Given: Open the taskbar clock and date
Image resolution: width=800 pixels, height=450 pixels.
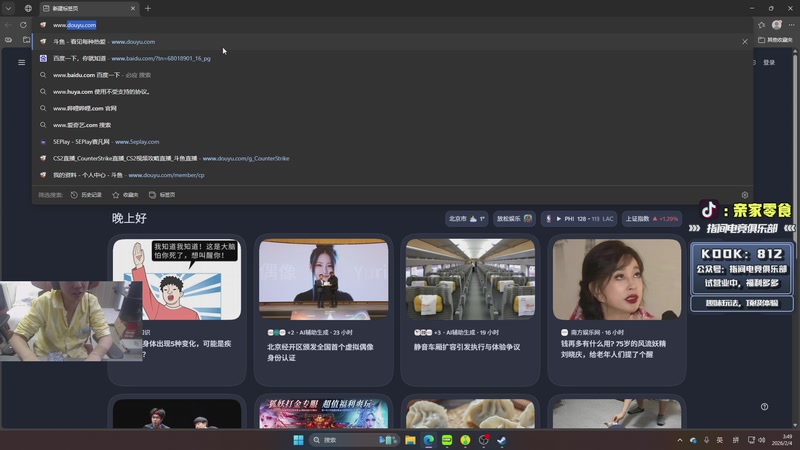Looking at the screenshot, I should click(782, 440).
